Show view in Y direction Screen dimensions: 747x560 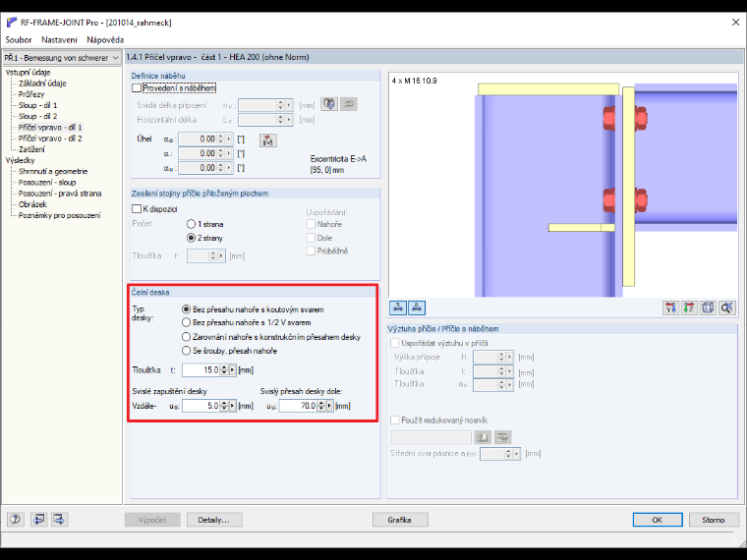pos(670,308)
